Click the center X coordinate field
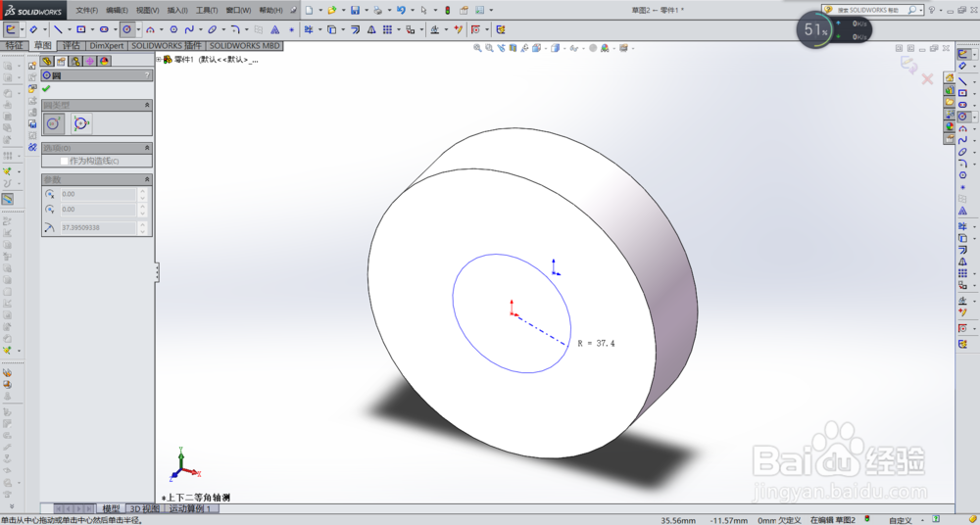 tap(97, 194)
